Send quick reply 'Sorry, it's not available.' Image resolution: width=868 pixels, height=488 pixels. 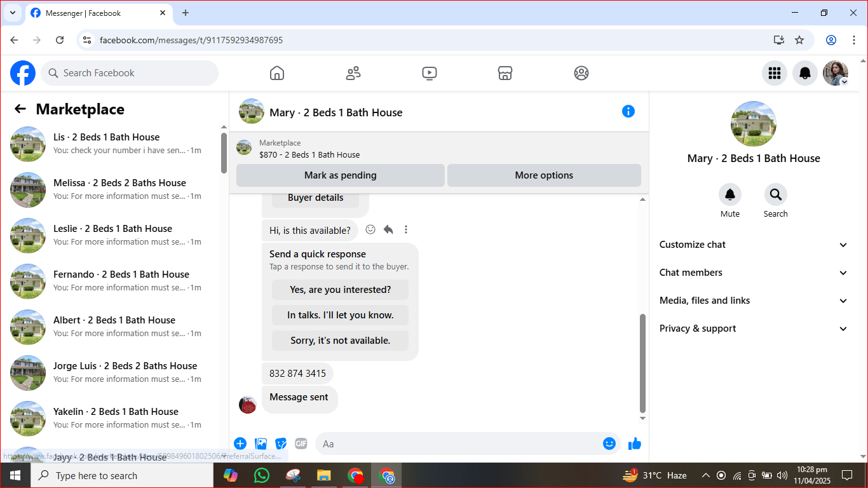pyautogui.click(x=341, y=341)
